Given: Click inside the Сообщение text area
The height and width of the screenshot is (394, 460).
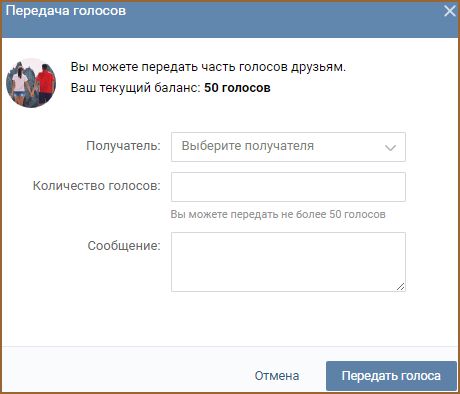Looking at the screenshot, I should pyautogui.click(x=288, y=262).
